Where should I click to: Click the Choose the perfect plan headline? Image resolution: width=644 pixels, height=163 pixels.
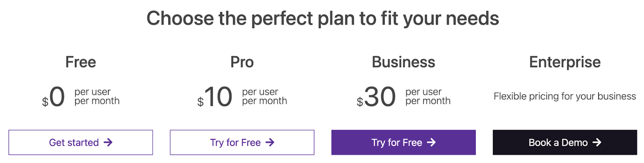click(322, 19)
